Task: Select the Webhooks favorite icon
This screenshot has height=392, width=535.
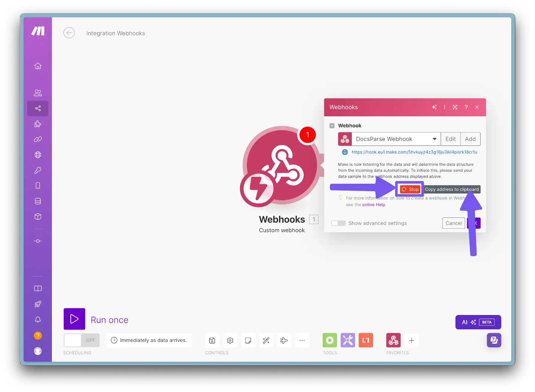Action: (394, 340)
